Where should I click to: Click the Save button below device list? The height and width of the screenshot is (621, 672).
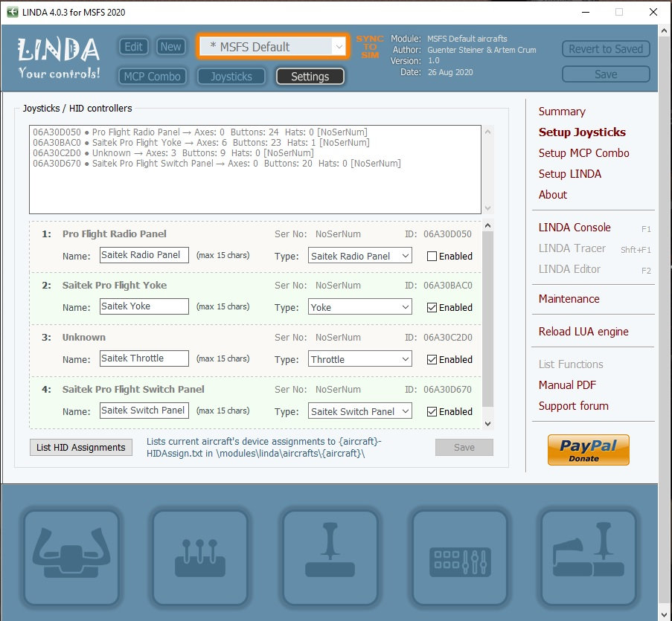pos(464,447)
